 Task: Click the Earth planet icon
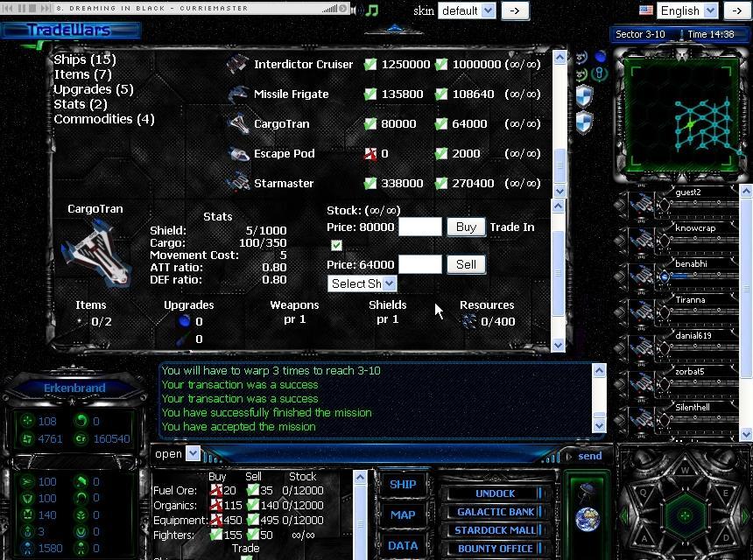pos(588,519)
